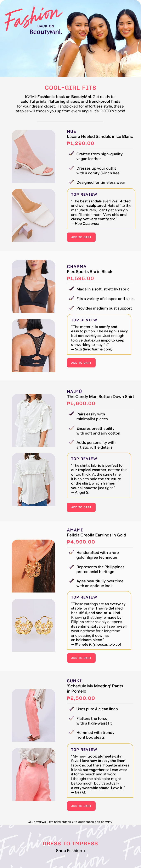Open the Lacara Heeled Sandals product title link

pyautogui.click(x=100, y=136)
